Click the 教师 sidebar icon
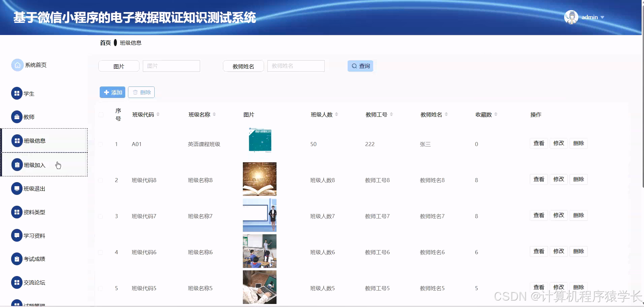The height and width of the screenshot is (307, 644). [17, 117]
